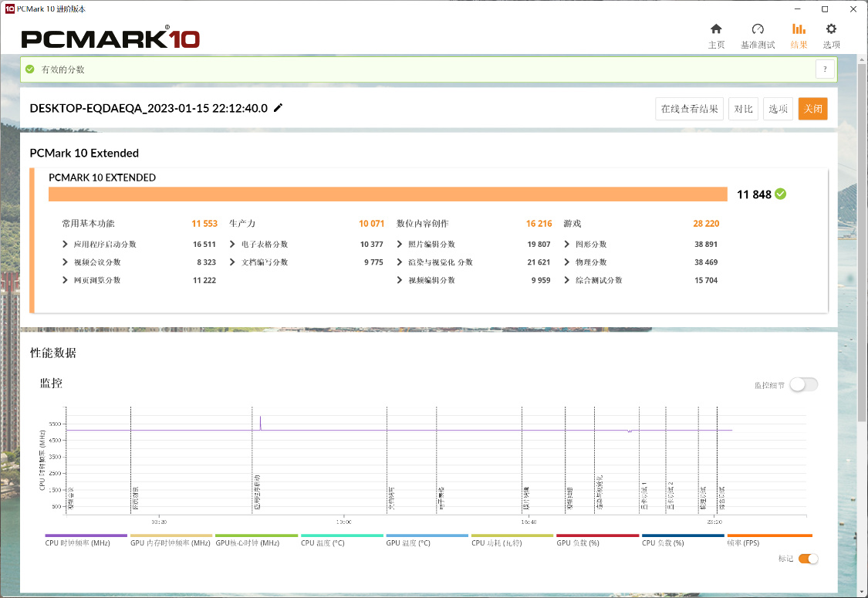This screenshot has width=868, height=598.
Task: Click the green valid-score check icon
Action: (x=30, y=69)
